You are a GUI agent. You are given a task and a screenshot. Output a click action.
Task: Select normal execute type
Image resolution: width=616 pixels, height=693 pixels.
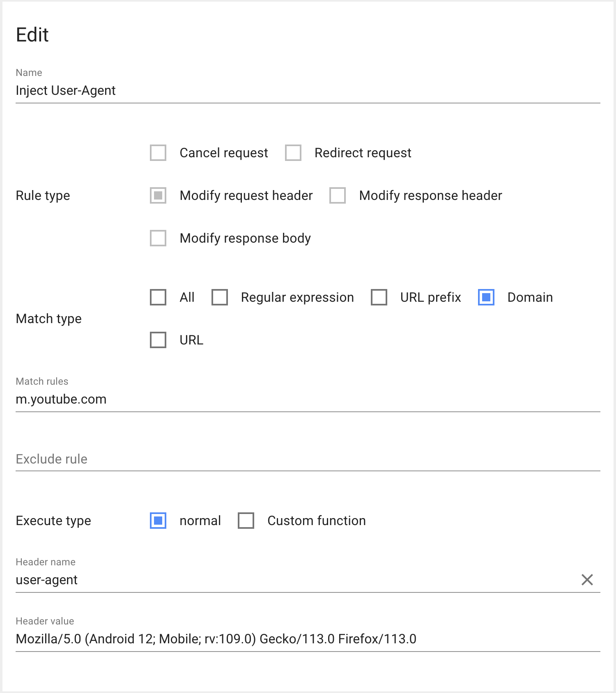(158, 521)
